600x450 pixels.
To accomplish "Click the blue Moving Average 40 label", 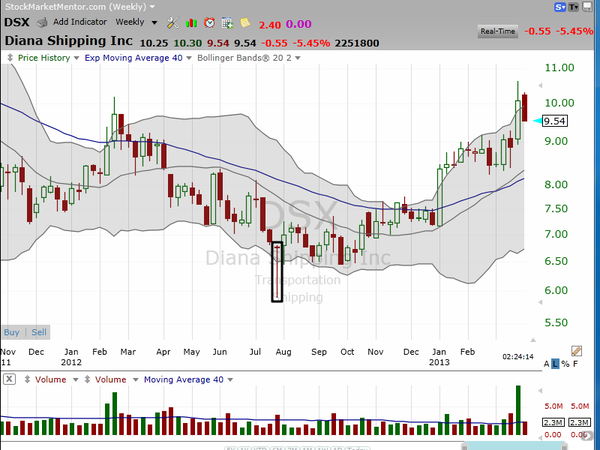I will click(184, 380).
